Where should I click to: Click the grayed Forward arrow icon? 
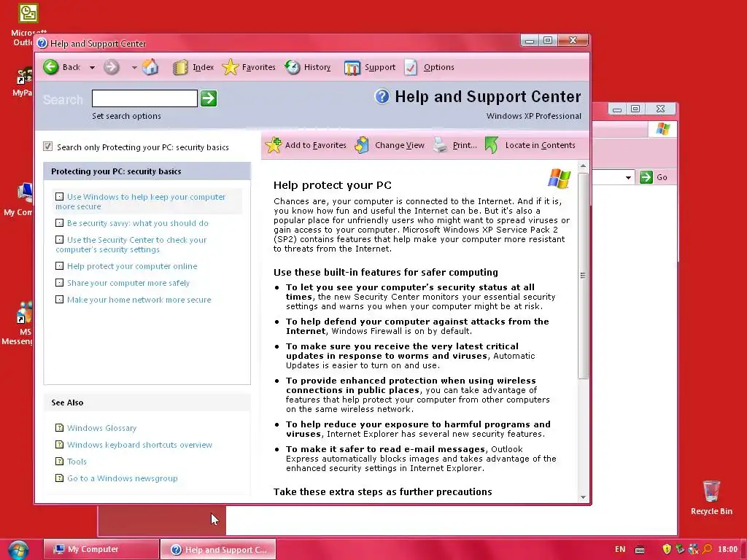pos(112,67)
